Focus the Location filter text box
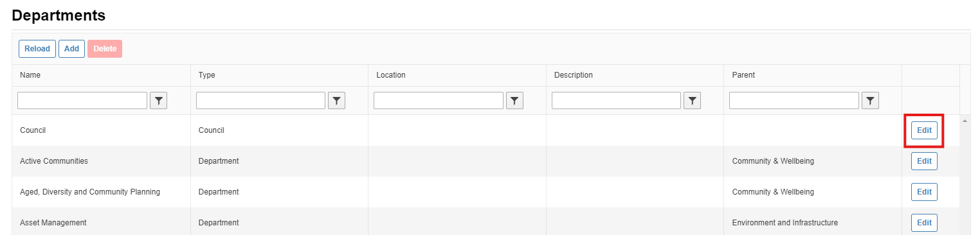The image size is (980, 235). pos(439,101)
